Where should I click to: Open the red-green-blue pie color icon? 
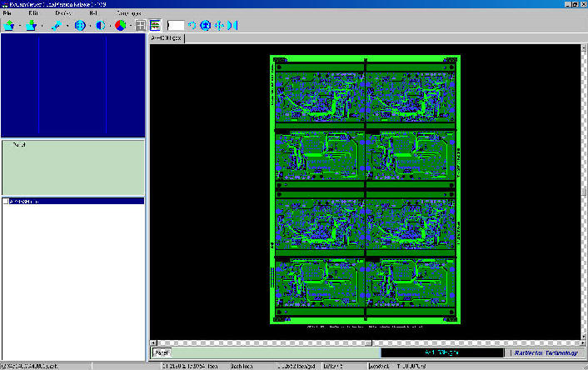point(121,26)
